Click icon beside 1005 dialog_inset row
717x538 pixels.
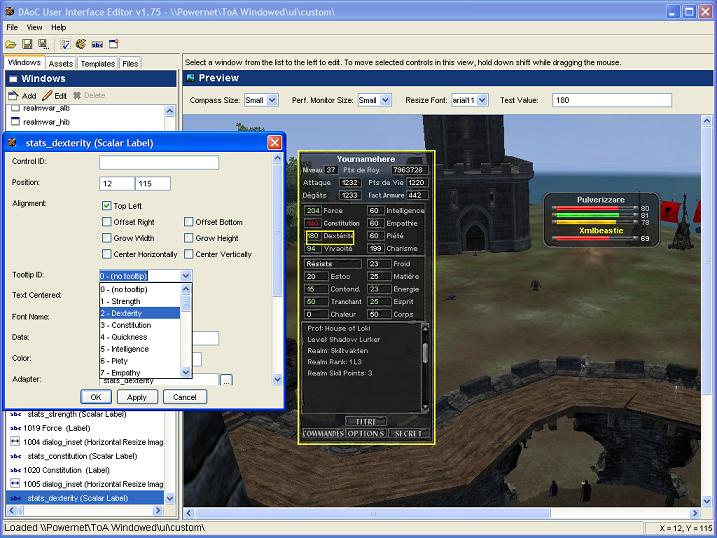tap(15, 484)
